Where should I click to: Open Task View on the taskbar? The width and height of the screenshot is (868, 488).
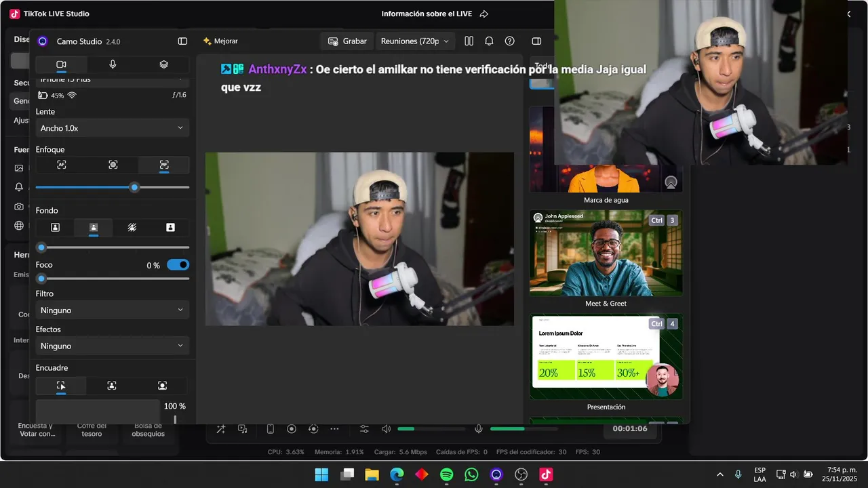point(347,474)
